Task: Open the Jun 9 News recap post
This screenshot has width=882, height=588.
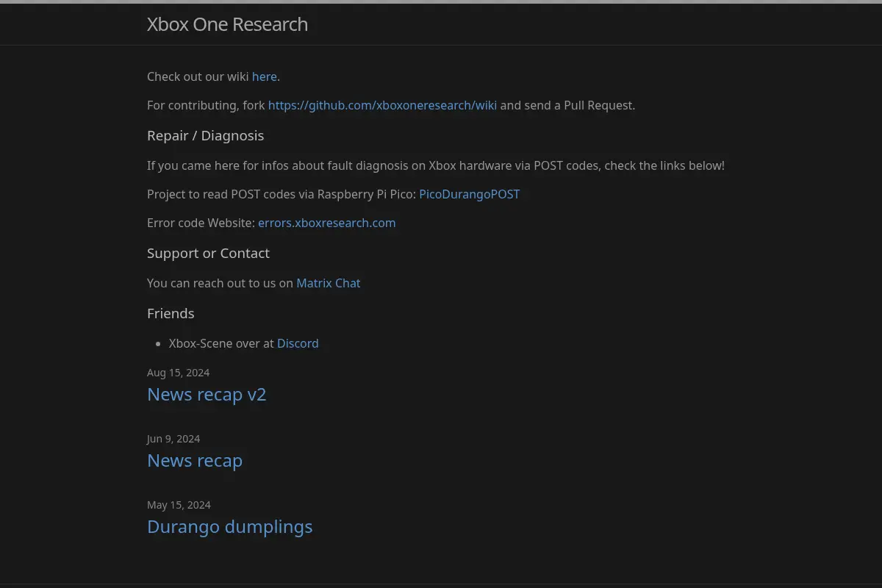Action: (x=195, y=461)
